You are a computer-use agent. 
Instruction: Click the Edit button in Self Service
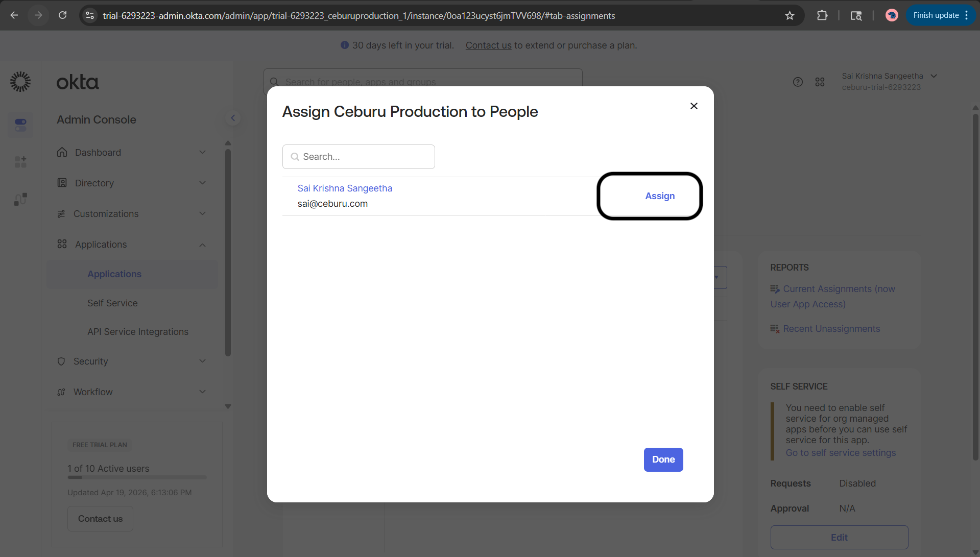pos(839,537)
